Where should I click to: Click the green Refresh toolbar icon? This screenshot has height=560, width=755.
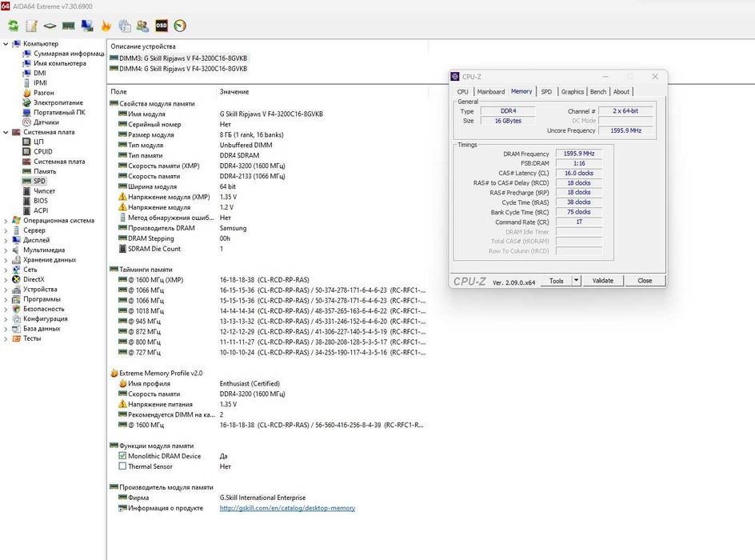point(14,26)
